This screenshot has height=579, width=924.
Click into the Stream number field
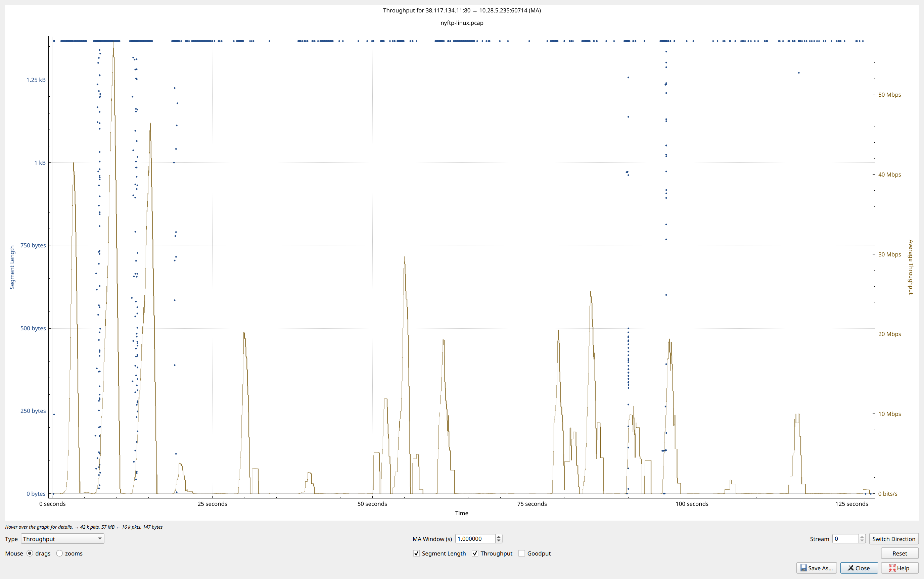tap(845, 539)
